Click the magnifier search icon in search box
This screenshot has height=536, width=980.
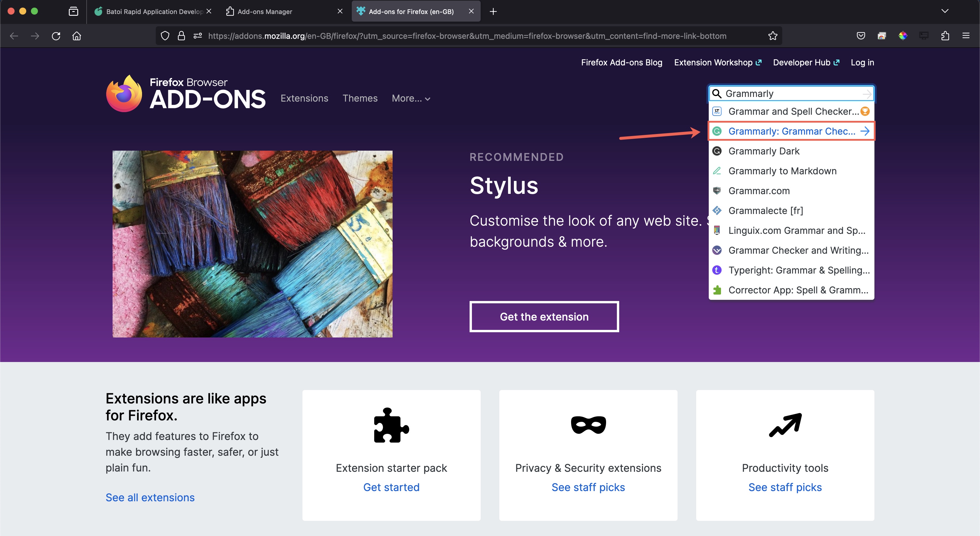click(x=717, y=94)
